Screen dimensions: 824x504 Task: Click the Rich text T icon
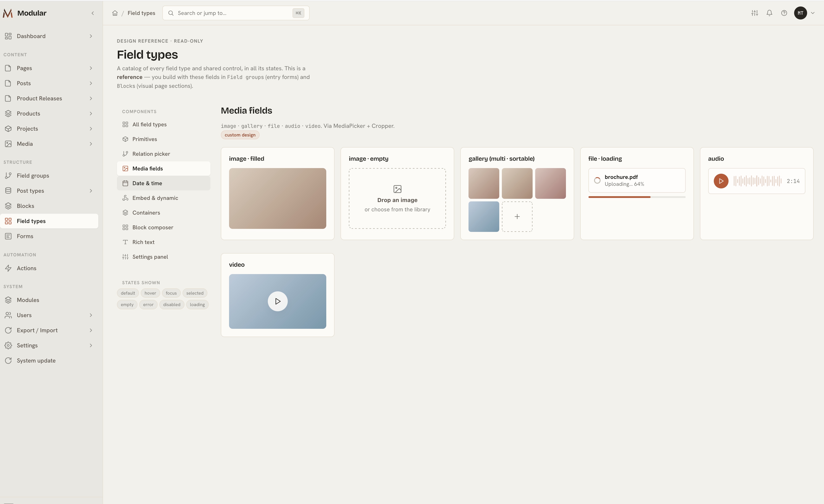125,242
